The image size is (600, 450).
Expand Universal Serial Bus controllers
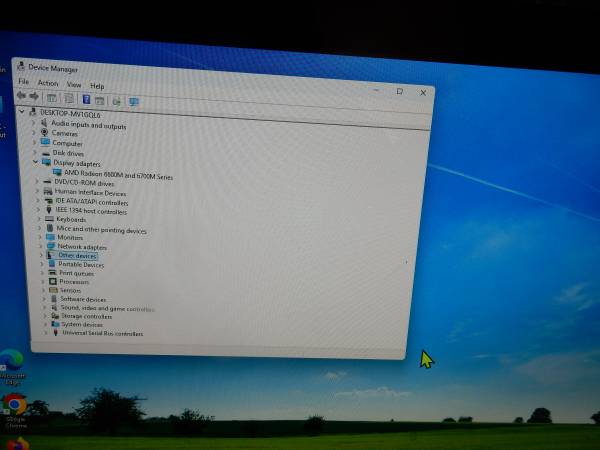46,333
